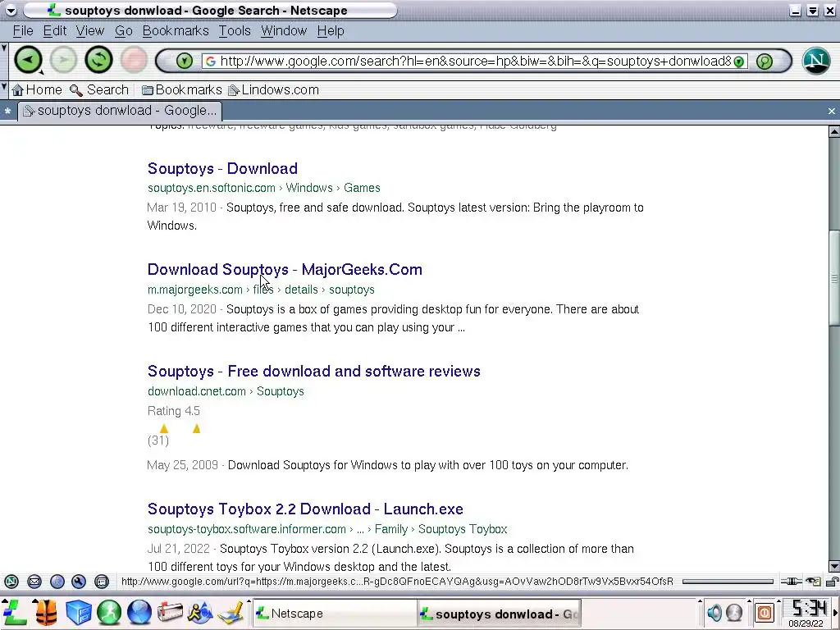
Task: Open the 'Download Souptoys - MajorGeeks.Com' result
Action: [x=285, y=269]
